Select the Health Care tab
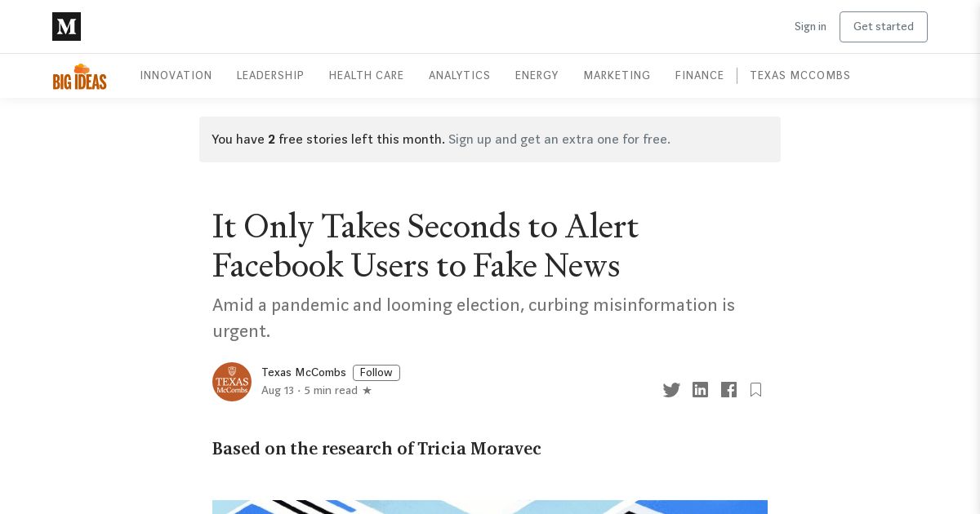This screenshot has height=514, width=980. (x=366, y=75)
